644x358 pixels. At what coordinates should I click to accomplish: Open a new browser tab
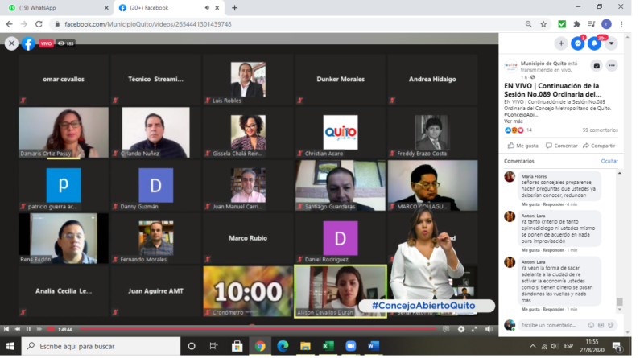(x=234, y=8)
